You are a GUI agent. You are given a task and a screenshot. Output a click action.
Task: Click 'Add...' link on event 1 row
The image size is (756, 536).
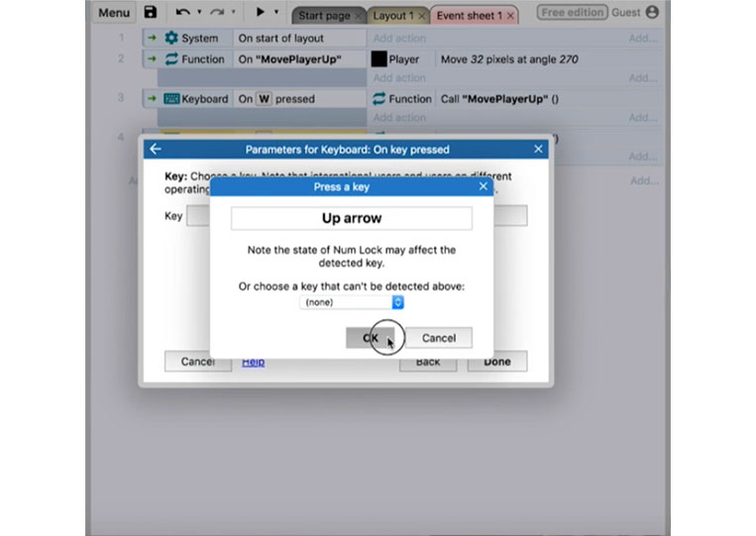coord(643,38)
